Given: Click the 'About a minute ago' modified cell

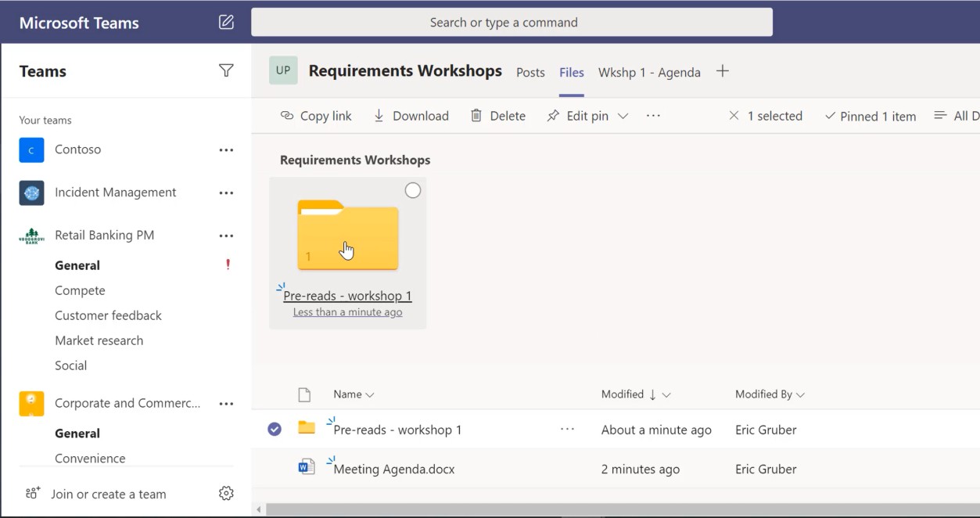Looking at the screenshot, I should [656, 430].
